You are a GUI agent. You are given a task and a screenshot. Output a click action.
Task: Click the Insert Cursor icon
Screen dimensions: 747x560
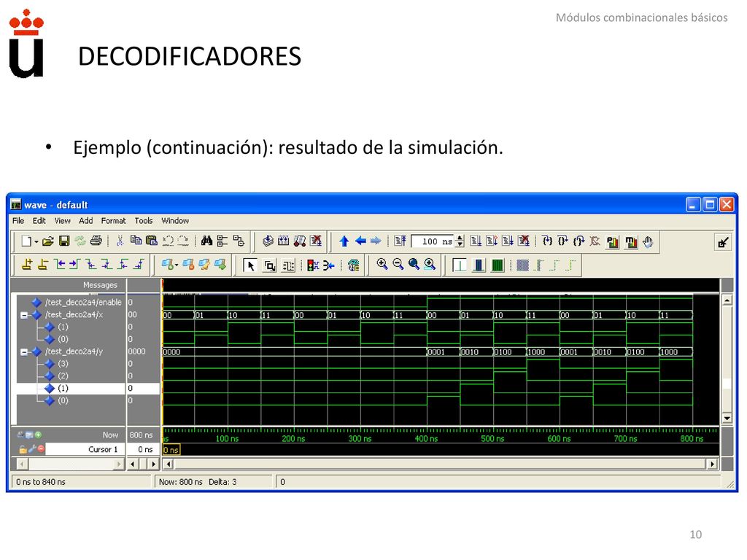coord(27,265)
